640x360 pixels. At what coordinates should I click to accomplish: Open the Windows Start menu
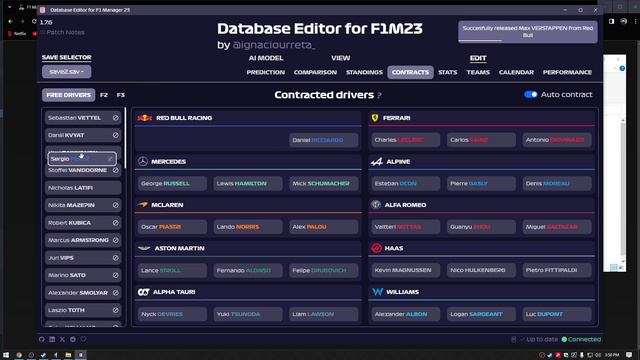[x=6, y=355]
